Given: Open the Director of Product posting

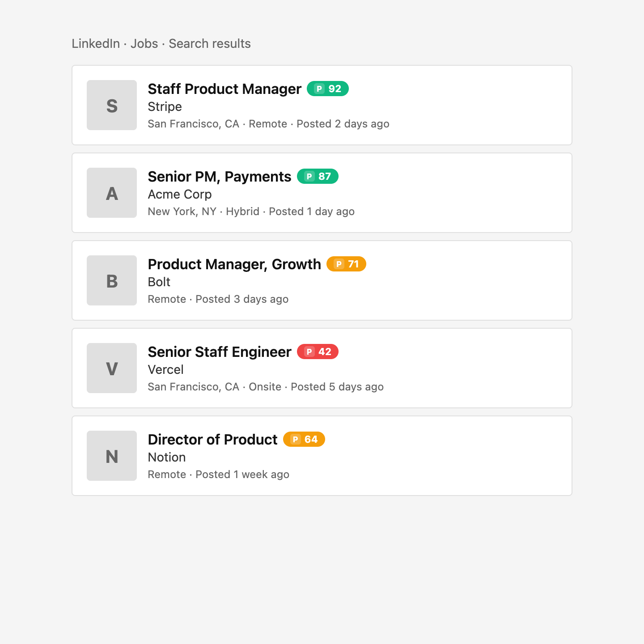Looking at the screenshot, I should (212, 440).
